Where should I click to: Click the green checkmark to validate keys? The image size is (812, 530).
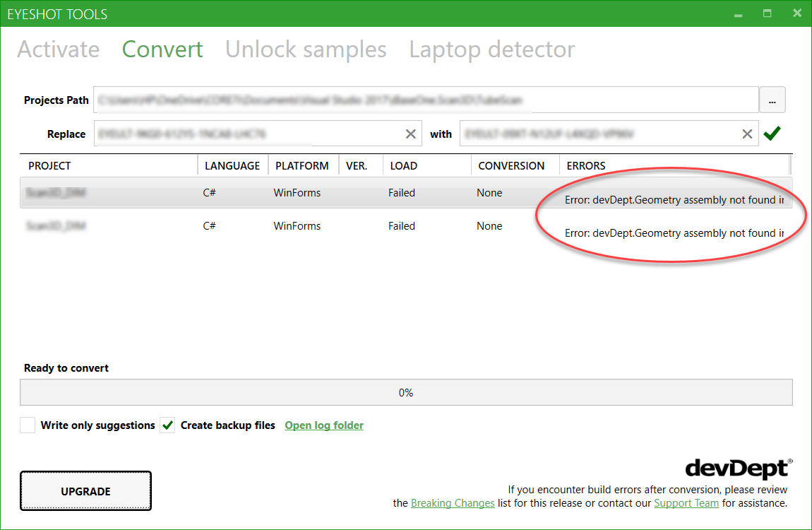point(772,133)
